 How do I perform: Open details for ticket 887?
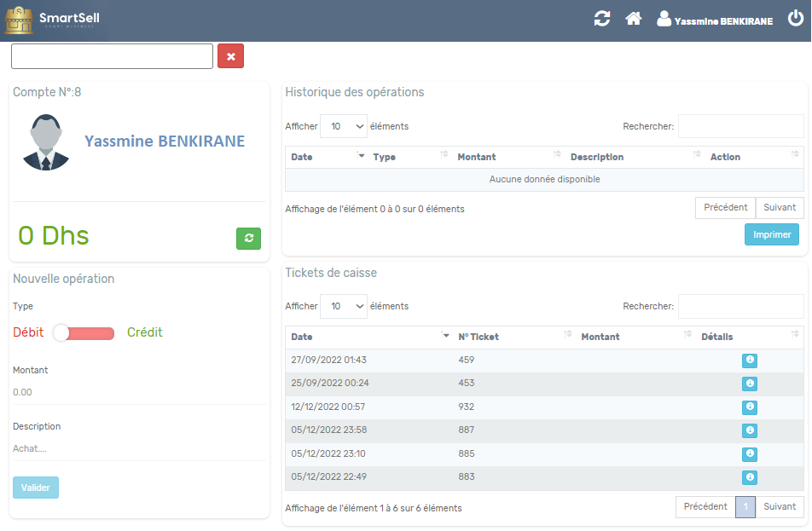click(x=750, y=430)
